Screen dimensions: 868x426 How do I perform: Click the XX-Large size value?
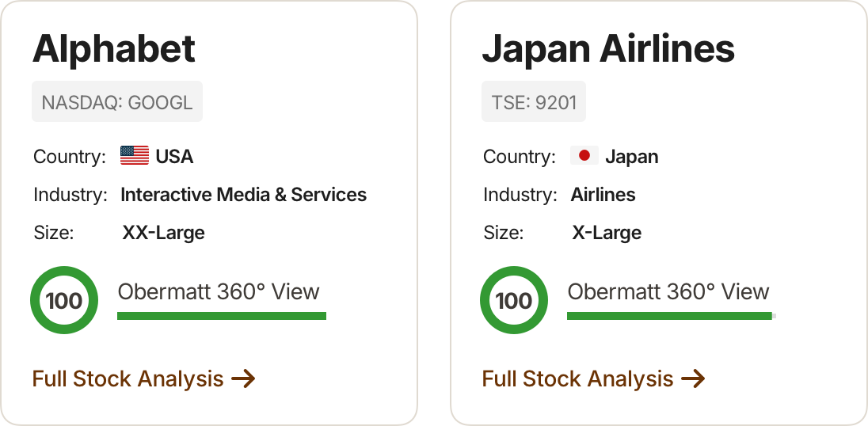coord(163,232)
